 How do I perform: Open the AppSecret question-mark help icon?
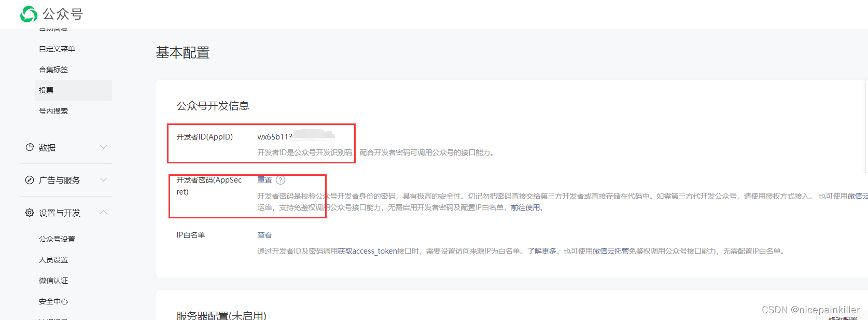(x=281, y=180)
